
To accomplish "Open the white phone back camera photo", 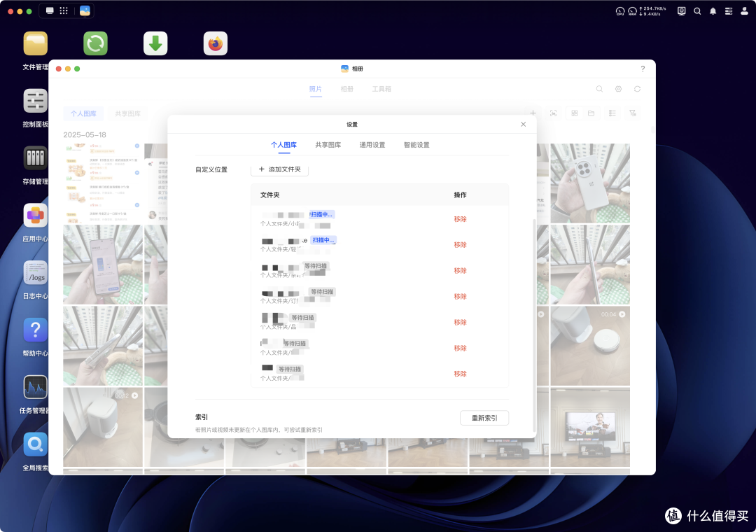I will [590, 183].
